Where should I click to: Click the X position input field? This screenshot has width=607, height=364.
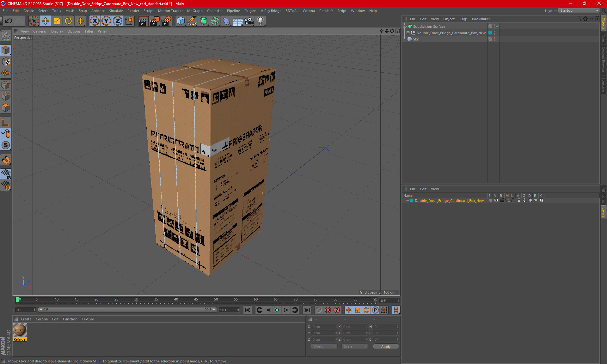coord(324,327)
